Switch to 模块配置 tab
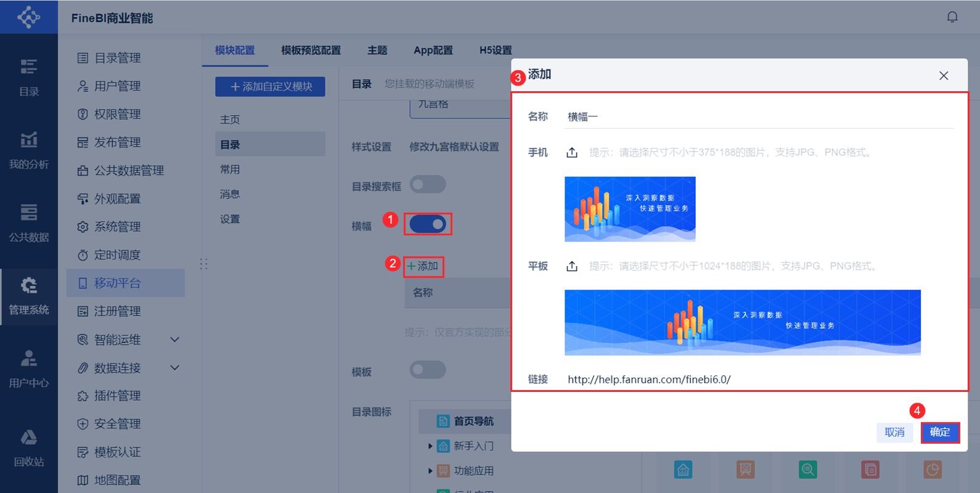The image size is (980, 493). tap(235, 51)
